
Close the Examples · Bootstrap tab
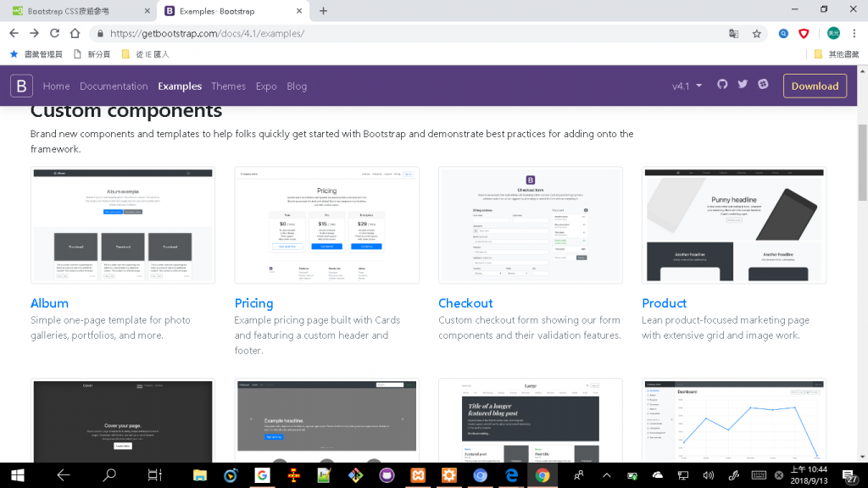click(x=299, y=10)
